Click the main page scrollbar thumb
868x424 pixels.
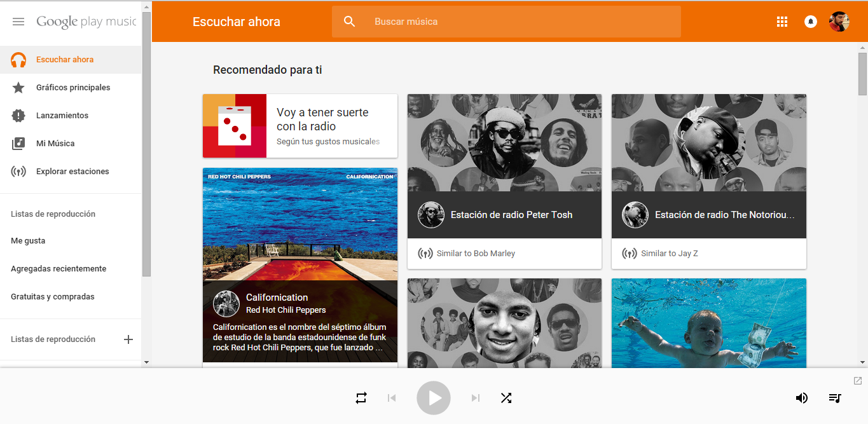[862, 74]
